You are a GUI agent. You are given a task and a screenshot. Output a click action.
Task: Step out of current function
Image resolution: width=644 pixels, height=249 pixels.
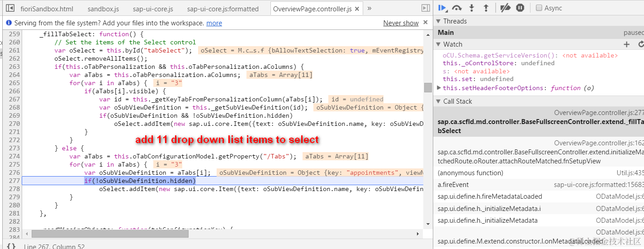tap(486, 8)
